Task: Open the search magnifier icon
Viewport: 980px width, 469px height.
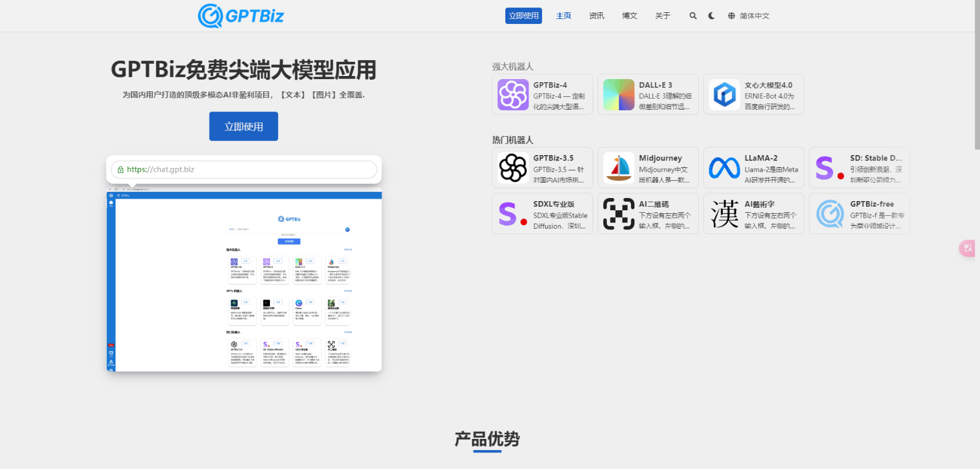Action: (693, 16)
